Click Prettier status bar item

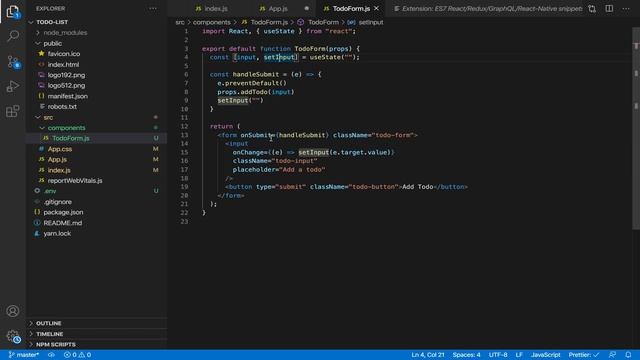coord(584,355)
